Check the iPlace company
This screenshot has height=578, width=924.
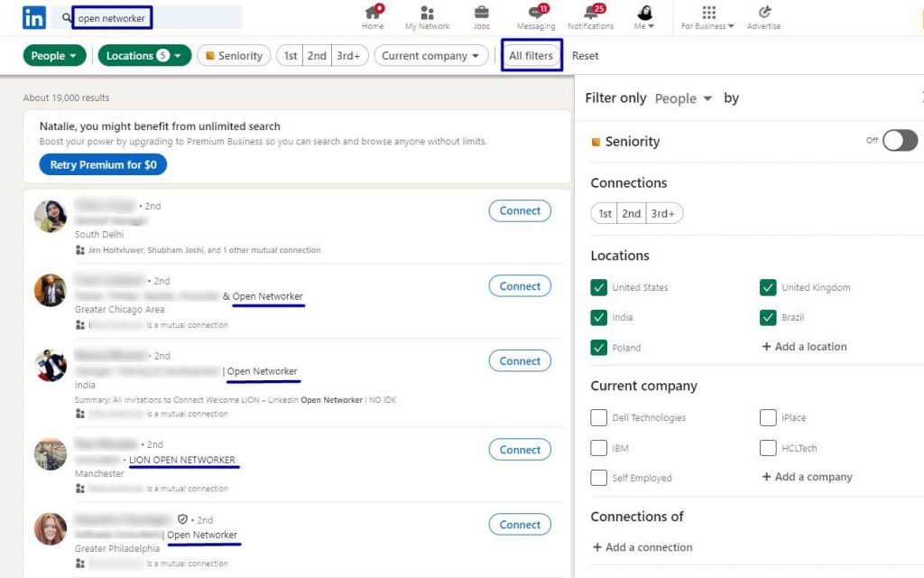[x=768, y=417]
